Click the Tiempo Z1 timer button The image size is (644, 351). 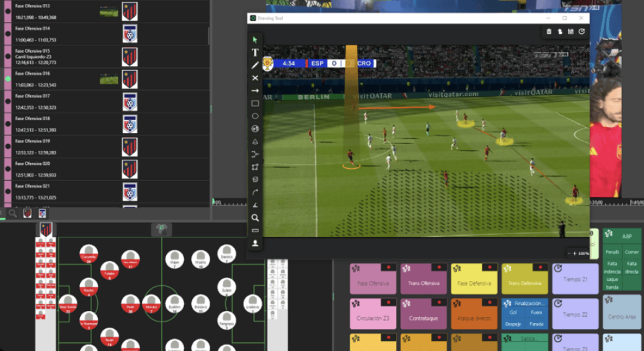(x=575, y=279)
